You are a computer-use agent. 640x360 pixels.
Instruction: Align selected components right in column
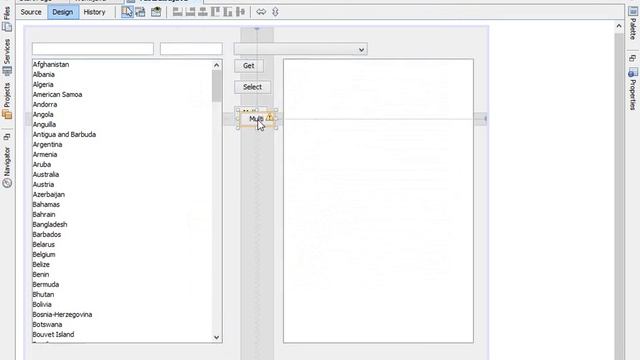[190, 12]
